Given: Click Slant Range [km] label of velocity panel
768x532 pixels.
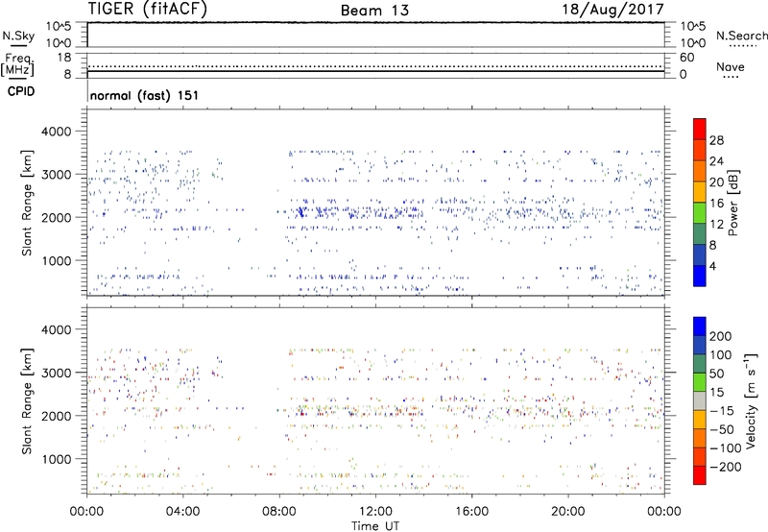Looking at the screenshot, I should pyautogui.click(x=27, y=400).
